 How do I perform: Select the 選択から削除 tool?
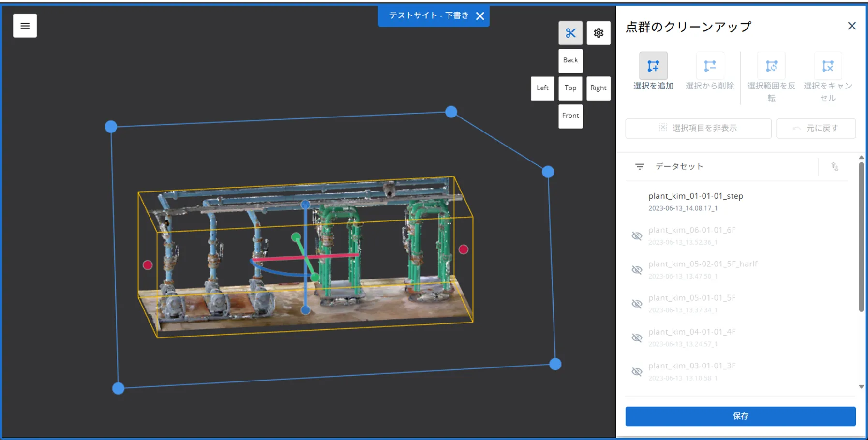710,66
